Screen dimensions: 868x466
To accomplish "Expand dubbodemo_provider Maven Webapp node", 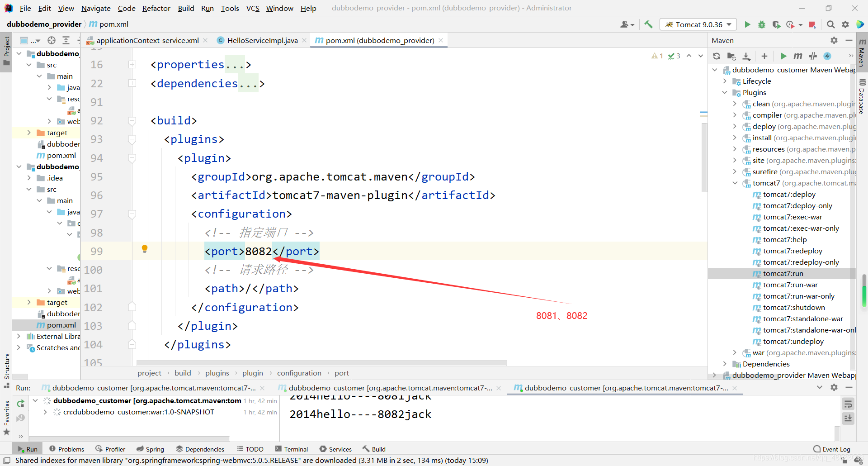I will point(715,375).
